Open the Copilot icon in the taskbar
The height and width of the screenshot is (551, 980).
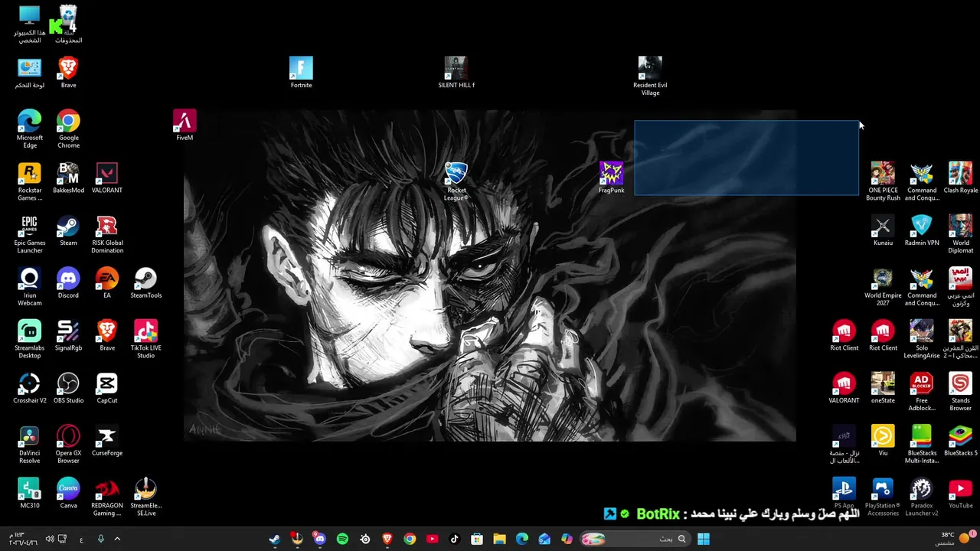(x=567, y=539)
